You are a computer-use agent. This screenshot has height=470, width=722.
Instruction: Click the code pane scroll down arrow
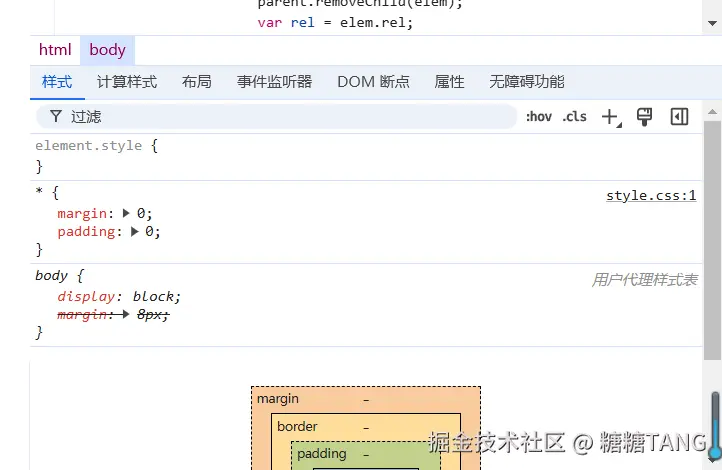pos(712,23)
